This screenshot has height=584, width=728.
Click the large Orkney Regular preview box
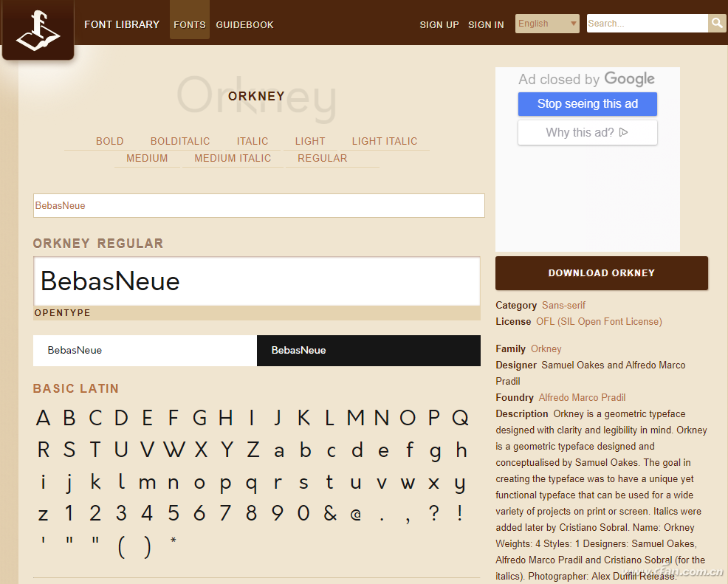coord(257,281)
